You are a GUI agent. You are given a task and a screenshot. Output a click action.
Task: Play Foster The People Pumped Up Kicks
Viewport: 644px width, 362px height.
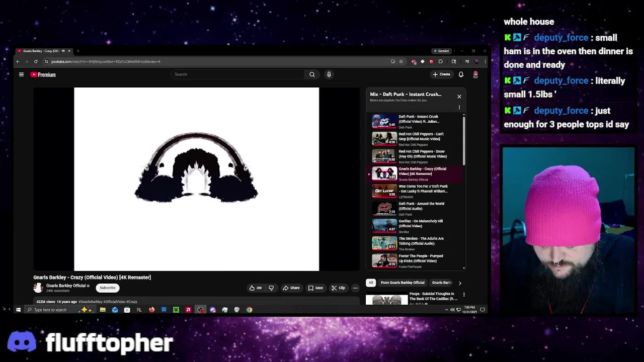pyautogui.click(x=416, y=260)
